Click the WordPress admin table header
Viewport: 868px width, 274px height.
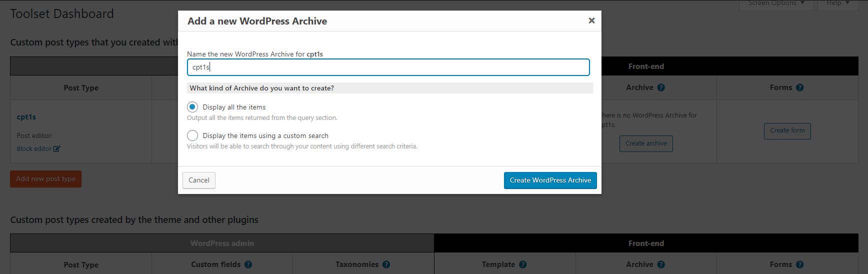(222, 243)
